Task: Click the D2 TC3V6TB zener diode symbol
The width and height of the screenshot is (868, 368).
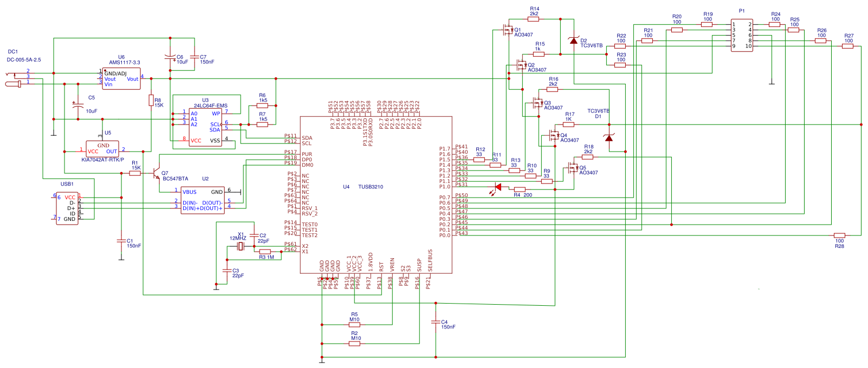Action: (x=573, y=41)
